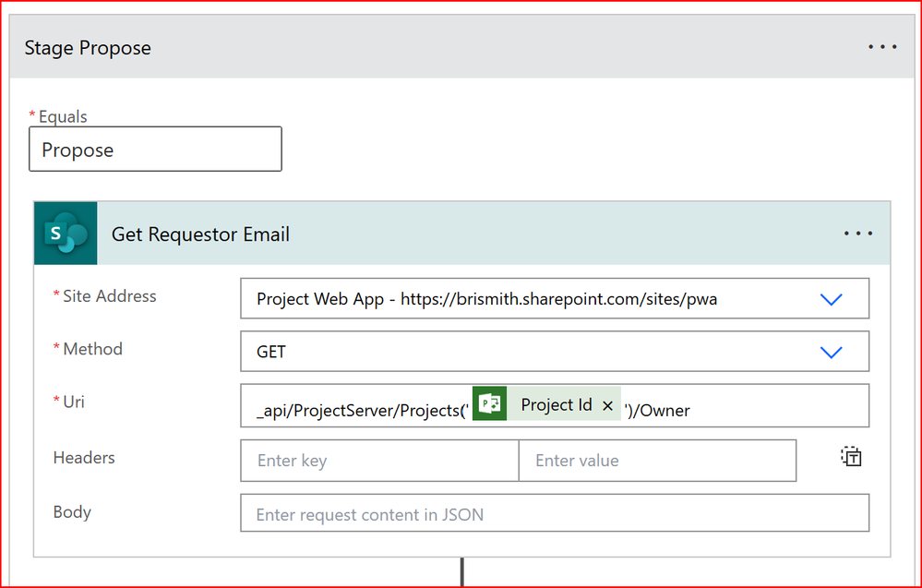Collapse the Stage Propose case header
The image size is (922, 588).
point(462,47)
